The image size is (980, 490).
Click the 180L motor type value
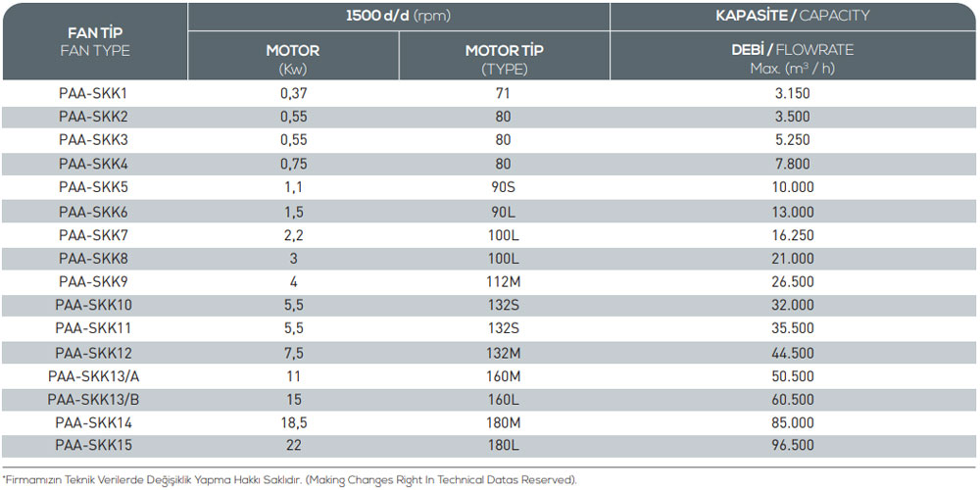(504, 446)
